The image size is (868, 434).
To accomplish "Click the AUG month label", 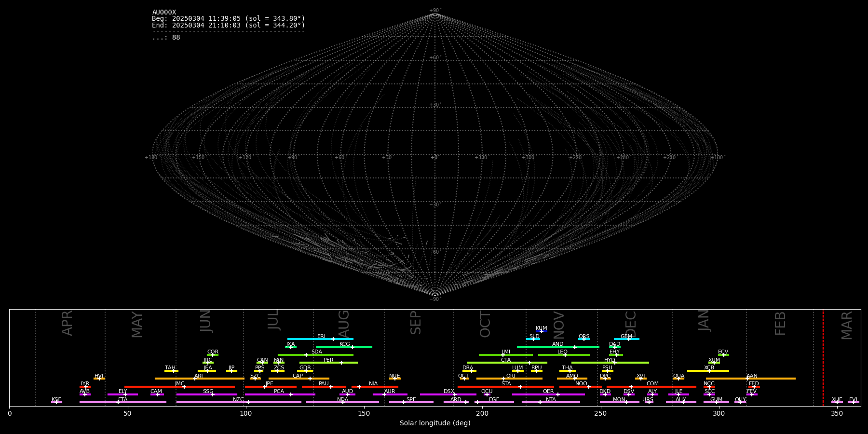I will point(343,324).
